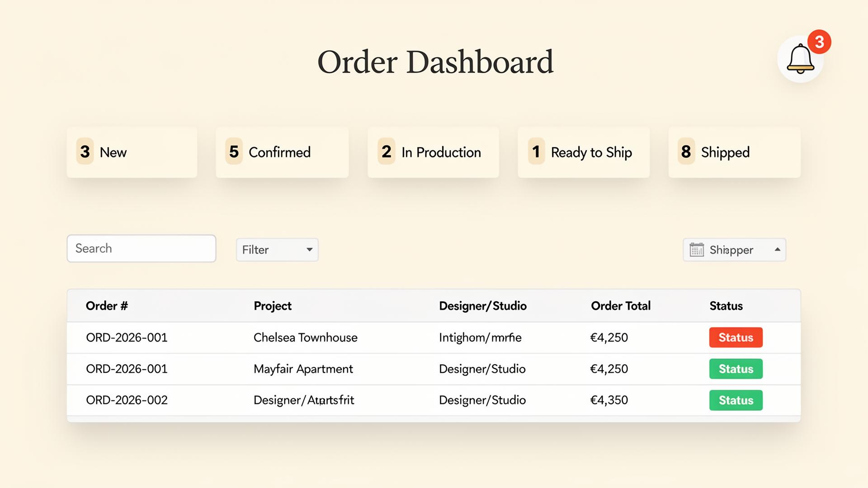Click Mayfair Apartment's green Status badge
The image size is (868, 488).
[x=736, y=369]
